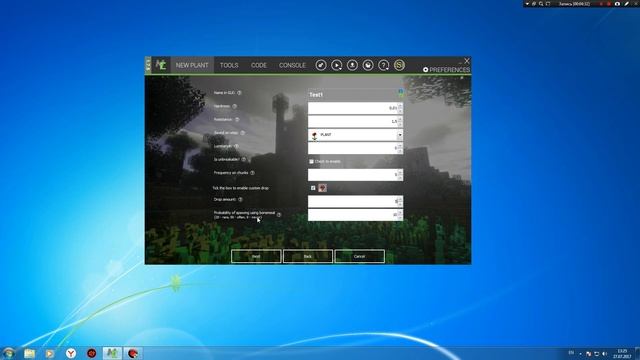This screenshot has width=640, height=360.
Task: Click the yellow S circle toolbar icon
Action: pyautogui.click(x=399, y=65)
